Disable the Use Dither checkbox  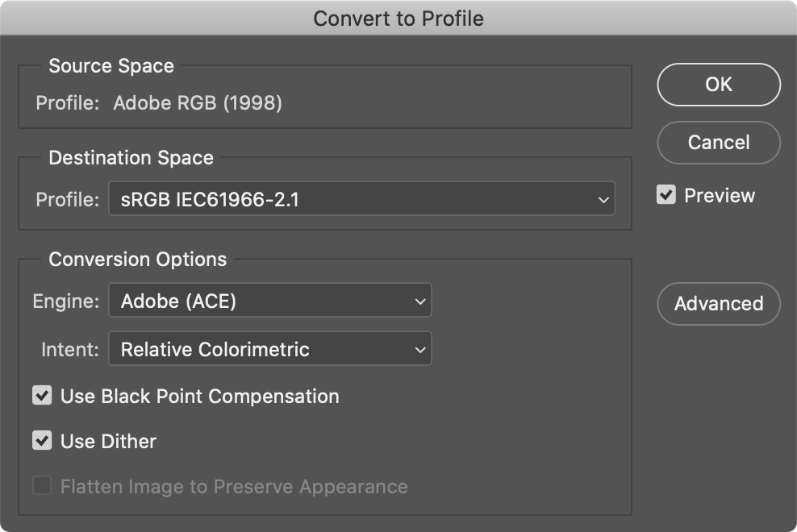pyautogui.click(x=42, y=441)
